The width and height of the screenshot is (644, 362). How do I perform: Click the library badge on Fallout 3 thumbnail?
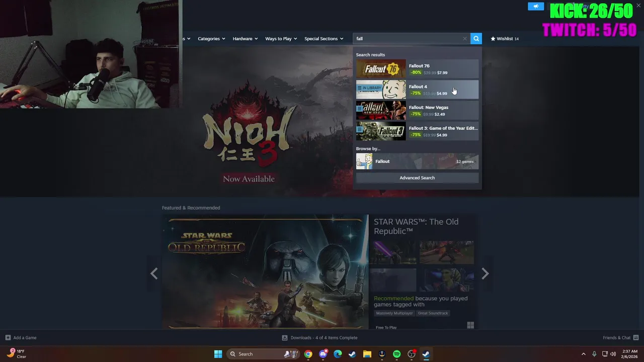359,129
